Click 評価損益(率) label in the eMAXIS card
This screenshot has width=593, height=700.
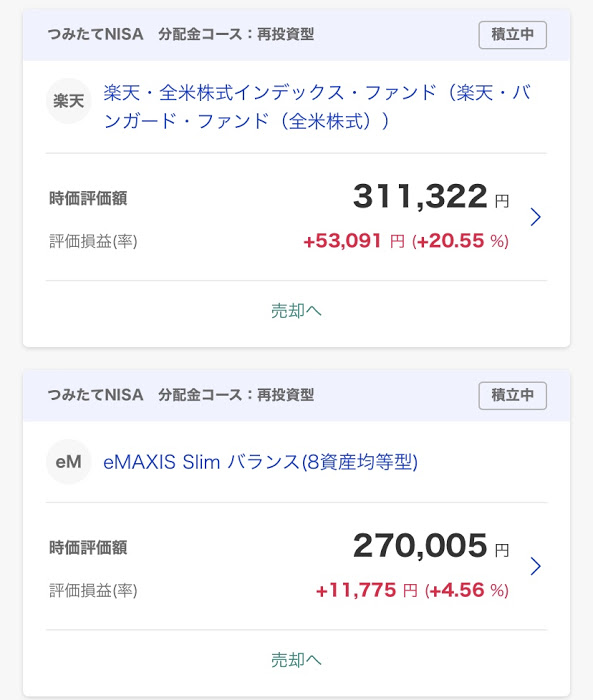(x=93, y=591)
